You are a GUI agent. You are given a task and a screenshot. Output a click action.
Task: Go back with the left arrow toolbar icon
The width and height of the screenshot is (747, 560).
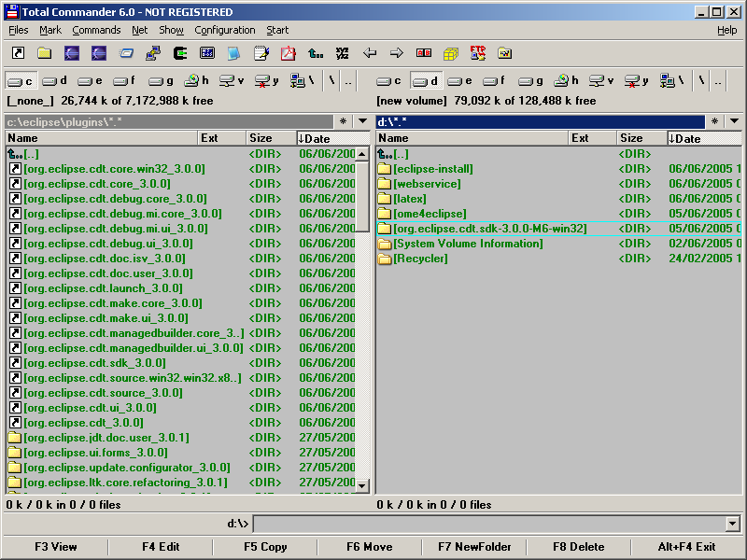370,53
